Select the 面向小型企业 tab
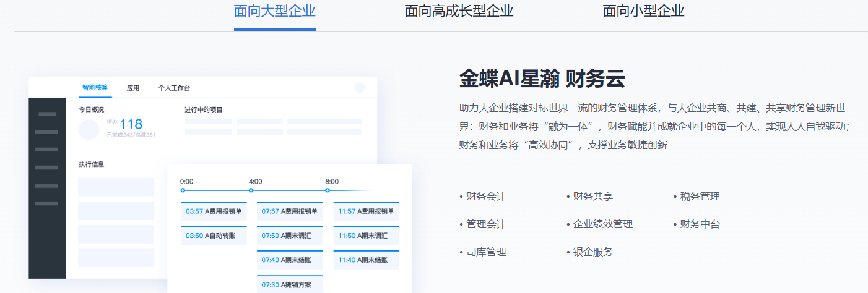The width and height of the screenshot is (868, 293). pyautogui.click(x=643, y=12)
